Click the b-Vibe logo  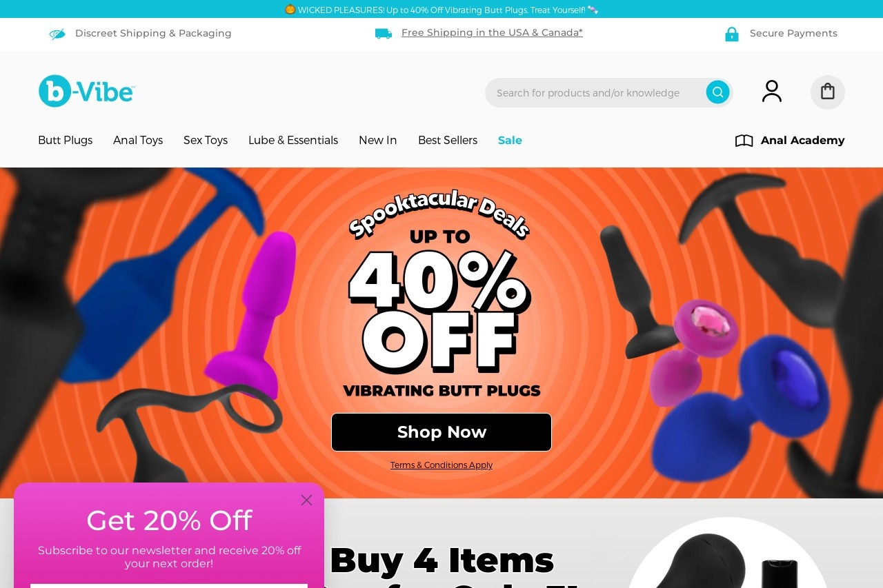point(87,91)
